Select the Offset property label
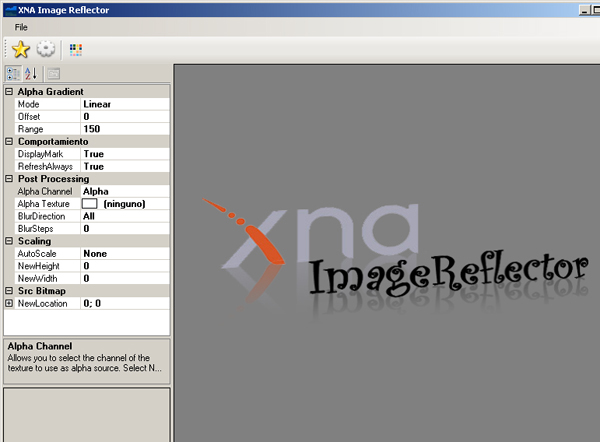 [x=29, y=117]
